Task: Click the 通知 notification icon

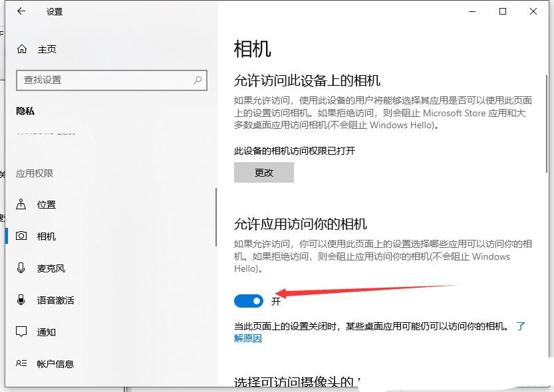Action: (22, 332)
